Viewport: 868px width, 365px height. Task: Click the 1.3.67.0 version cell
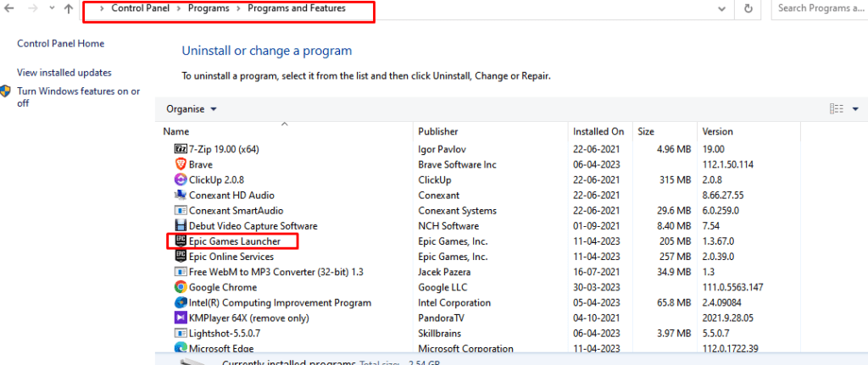718,241
